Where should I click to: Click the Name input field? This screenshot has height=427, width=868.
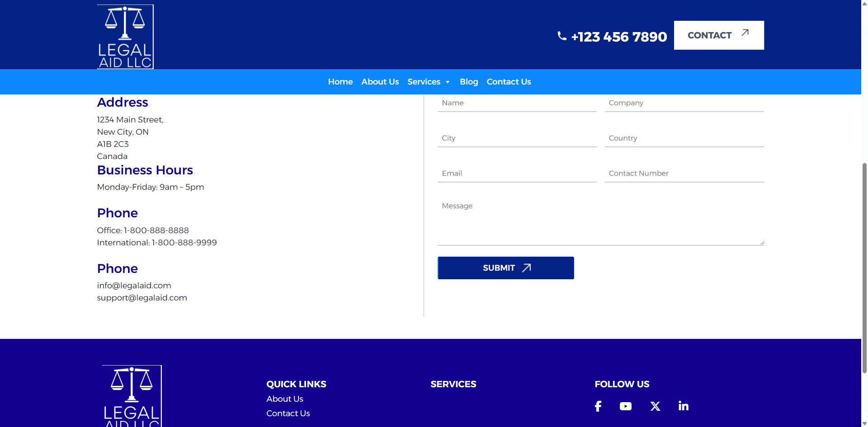click(517, 103)
